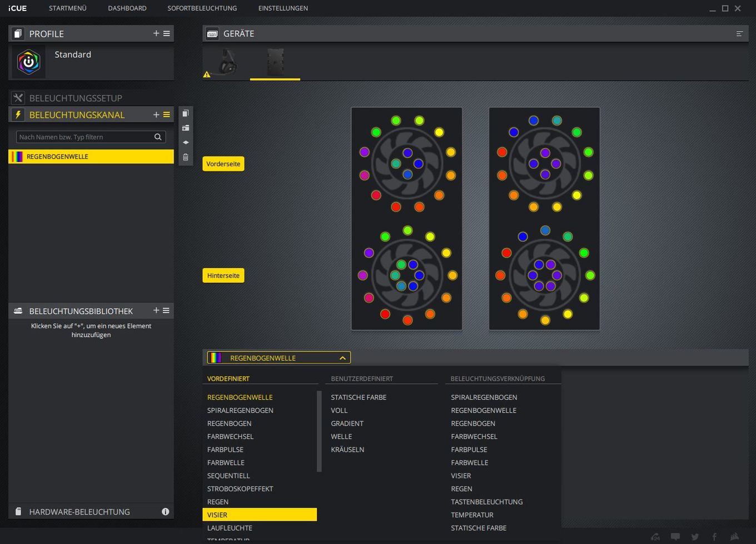Select the Standard profile
This screenshot has width=756, height=544.
[91, 63]
